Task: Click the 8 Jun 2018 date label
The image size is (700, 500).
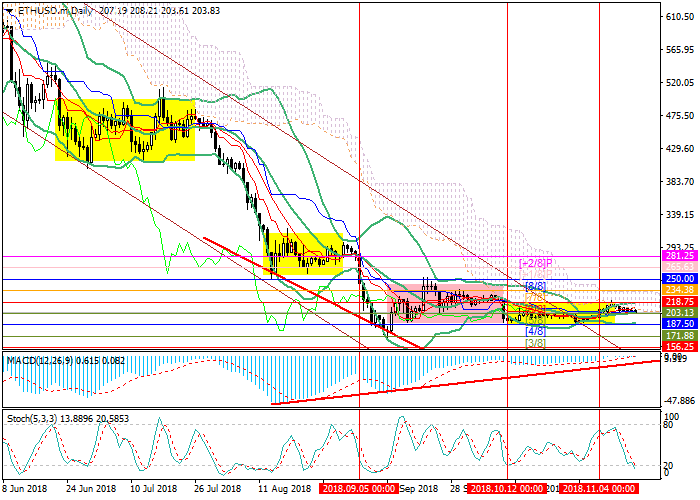Action: point(25,489)
